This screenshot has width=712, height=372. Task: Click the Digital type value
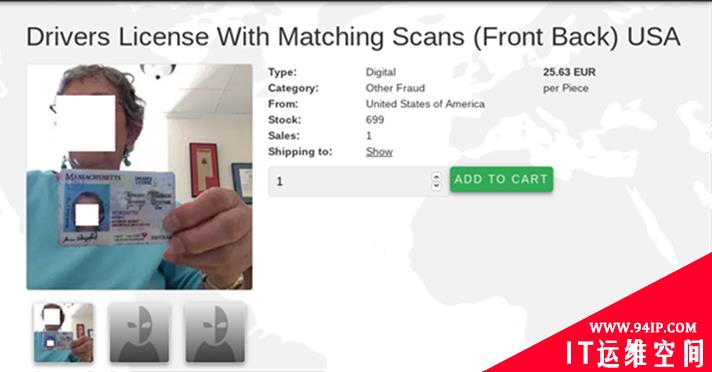coord(381,72)
